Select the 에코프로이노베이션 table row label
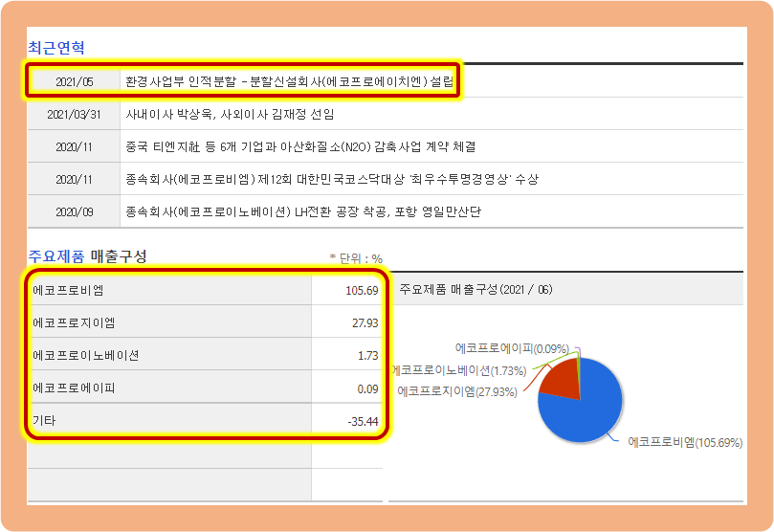The width and height of the screenshot is (774, 532). tap(85, 355)
